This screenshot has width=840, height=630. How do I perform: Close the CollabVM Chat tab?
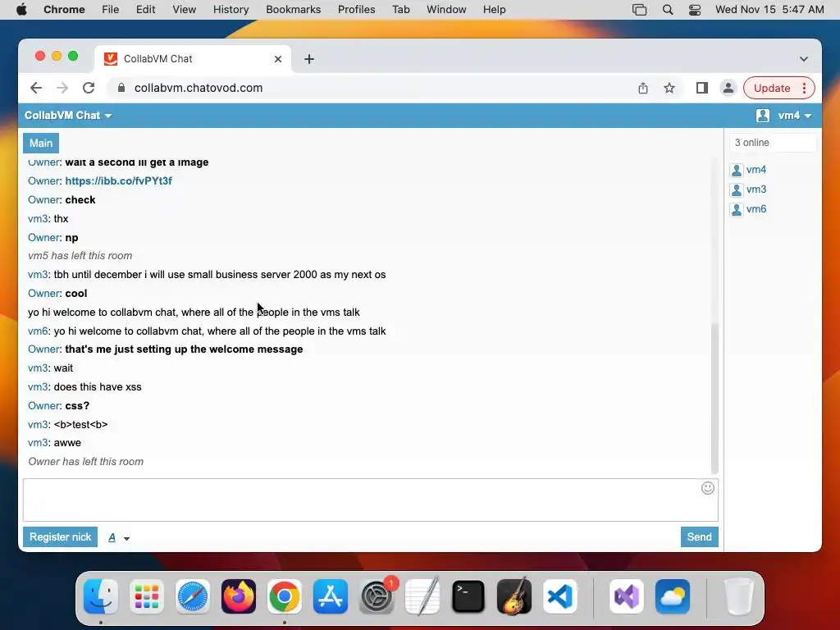pyautogui.click(x=277, y=59)
